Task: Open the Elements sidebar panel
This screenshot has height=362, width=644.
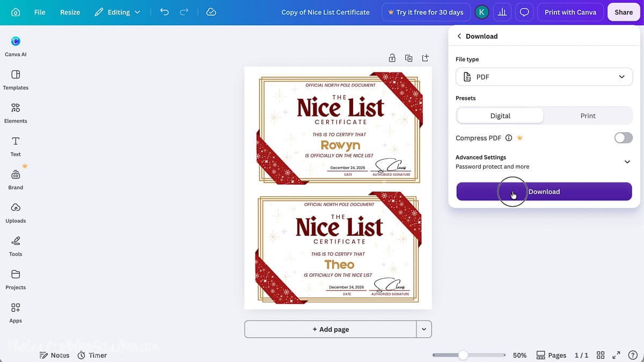Action: coord(16,113)
